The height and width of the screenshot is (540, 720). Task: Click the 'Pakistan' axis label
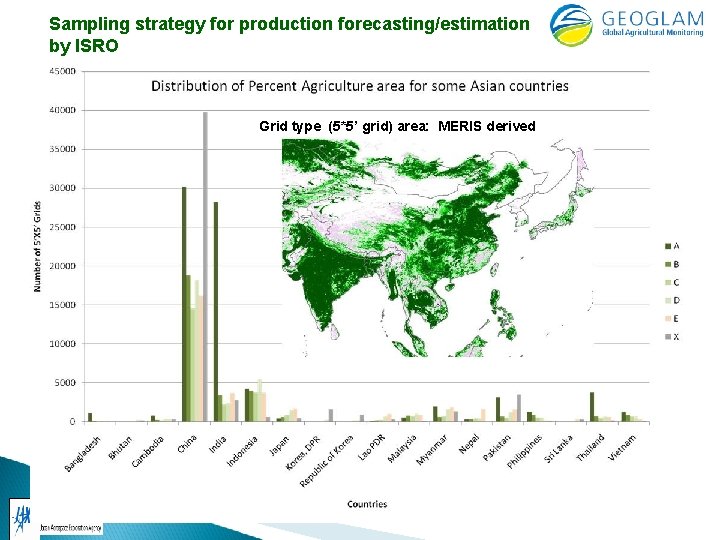coord(496,448)
